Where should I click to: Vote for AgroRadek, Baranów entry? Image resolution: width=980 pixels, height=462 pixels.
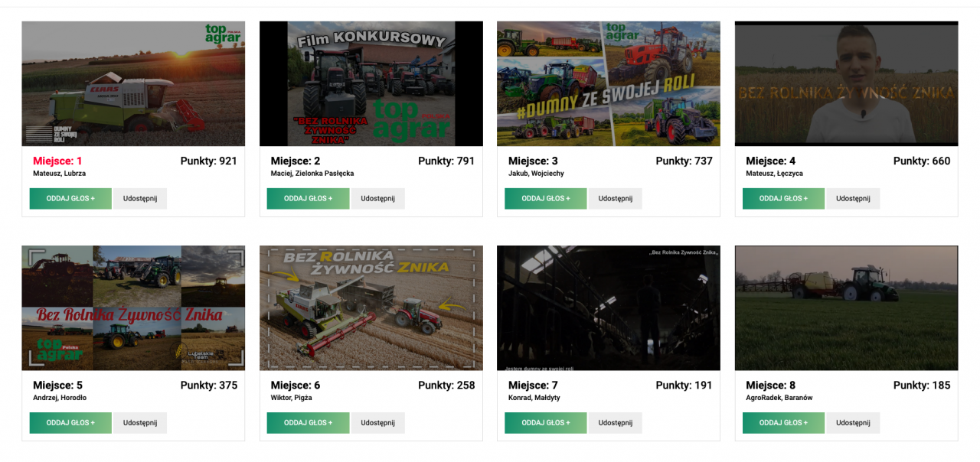coord(783,423)
